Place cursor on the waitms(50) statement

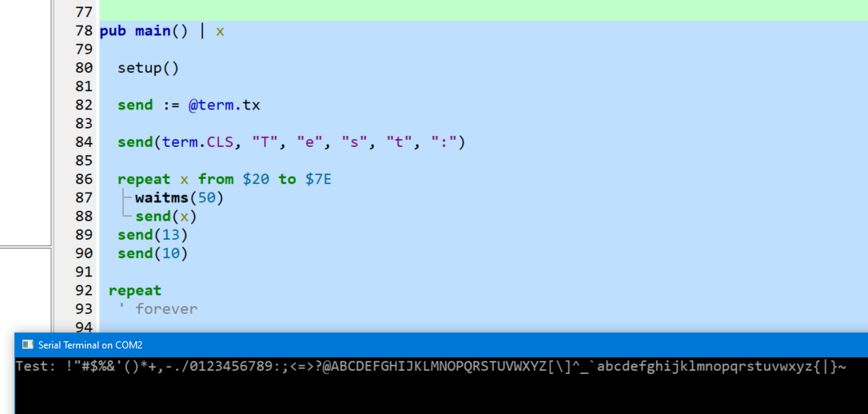tap(179, 197)
